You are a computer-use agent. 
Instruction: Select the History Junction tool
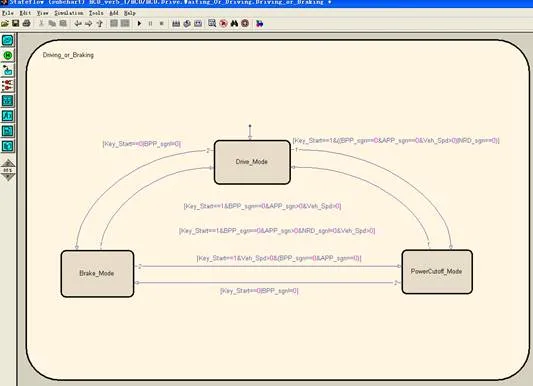[x=7, y=55]
